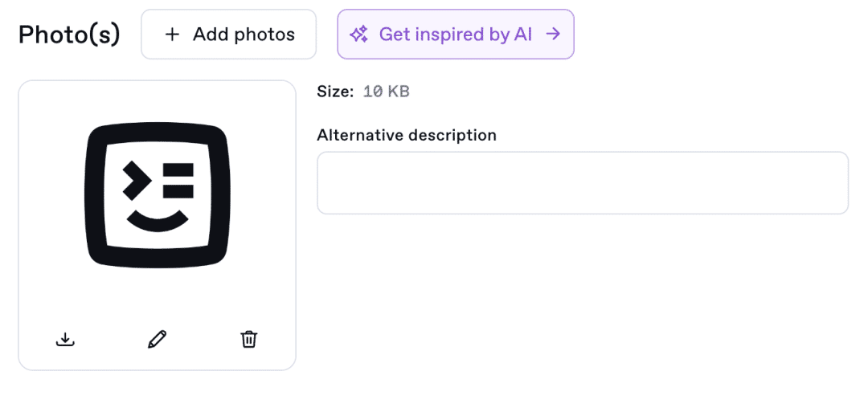Click the plus icon beside Add photos
This screenshot has height=400, width=868.
[x=173, y=35]
